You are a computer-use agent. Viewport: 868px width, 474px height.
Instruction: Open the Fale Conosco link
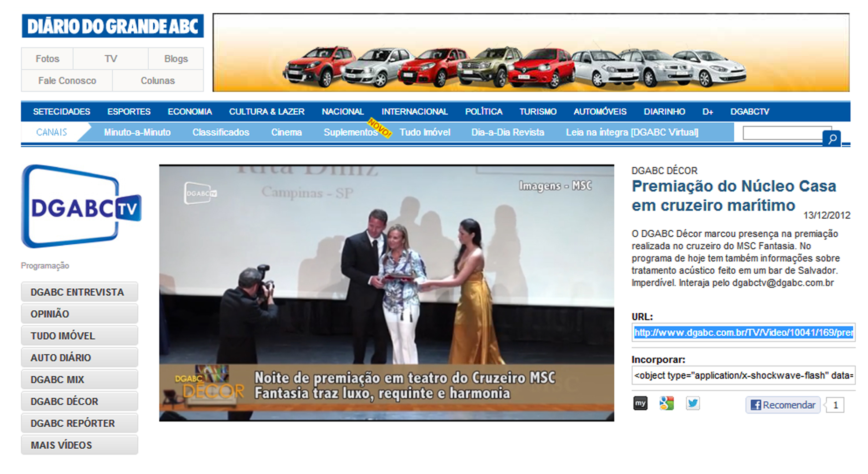pyautogui.click(x=67, y=80)
